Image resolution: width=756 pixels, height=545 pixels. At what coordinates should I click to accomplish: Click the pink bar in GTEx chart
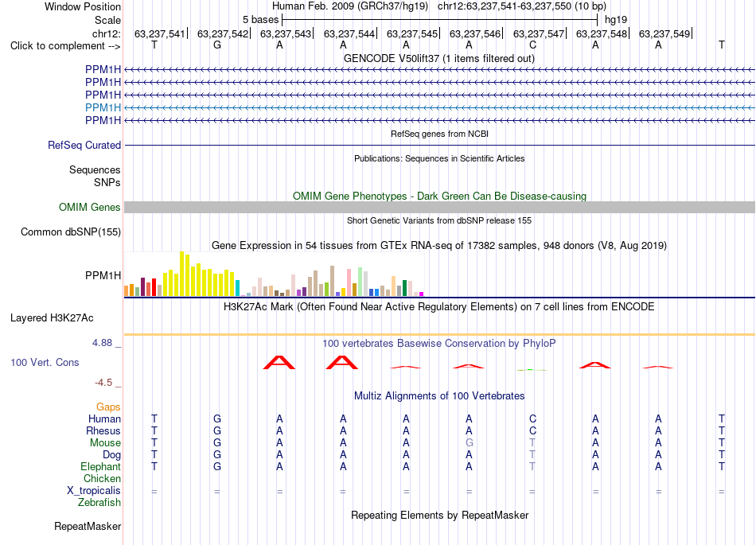349,283
